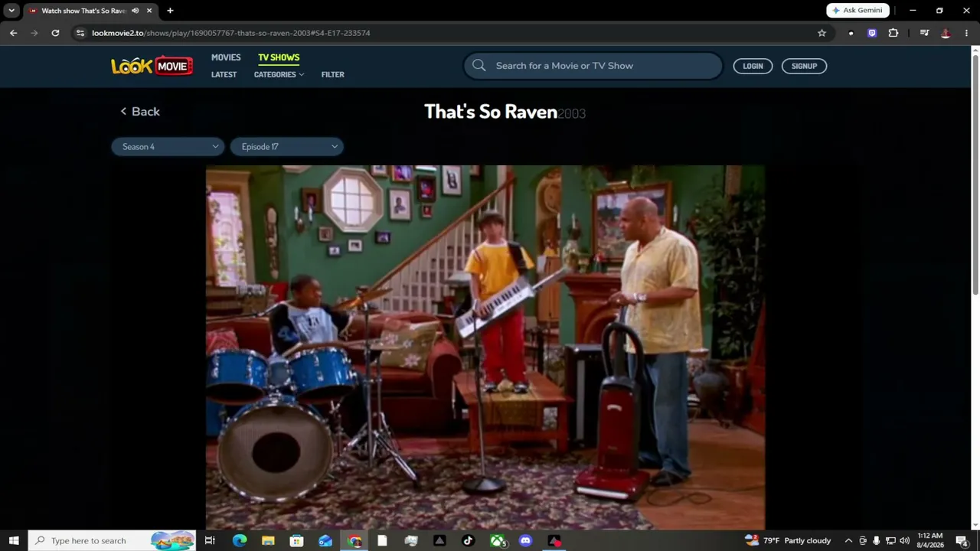Open the tab search dropdown arrow
Image resolution: width=980 pixels, height=551 pixels.
(x=11, y=11)
